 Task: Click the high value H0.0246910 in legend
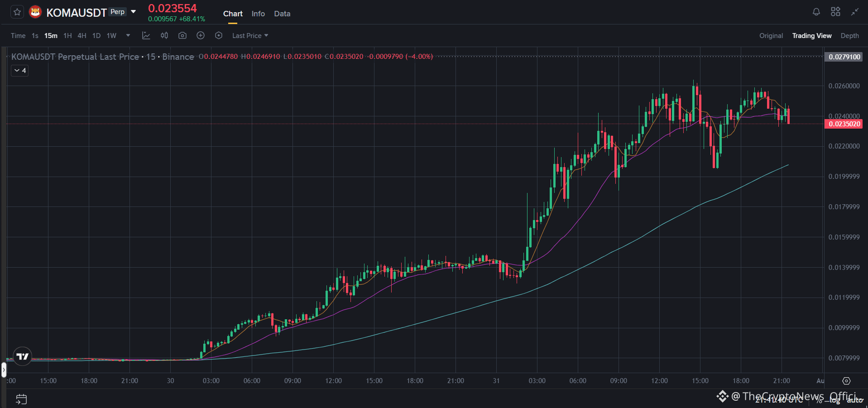(x=260, y=57)
